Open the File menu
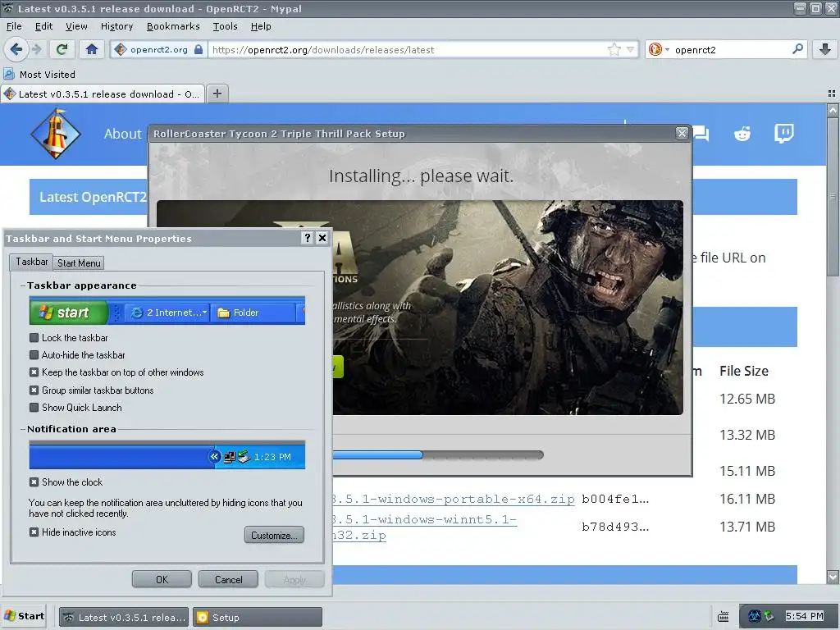Screen dimensions: 840x630 pyautogui.click(x=14, y=26)
